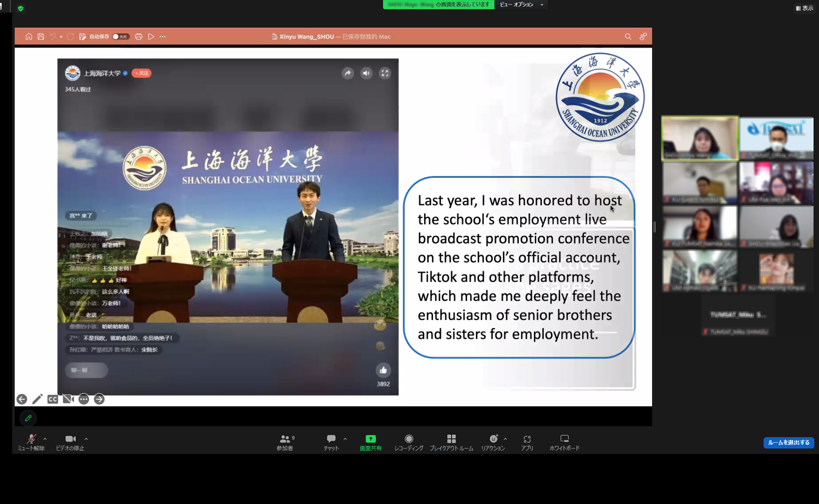Click the Redo icon in PowerPoint toolbar

pyautogui.click(x=70, y=37)
